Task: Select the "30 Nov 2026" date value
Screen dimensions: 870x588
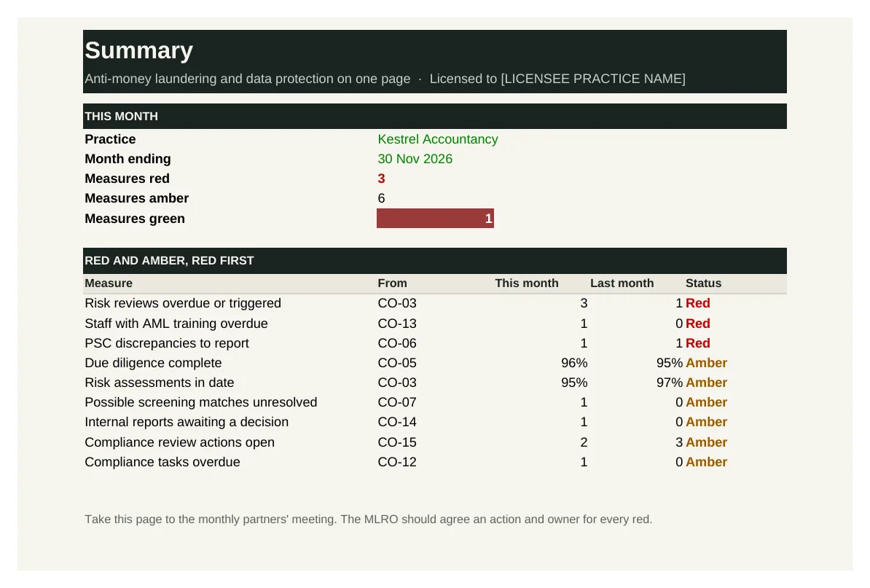Action: coord(415,159)
